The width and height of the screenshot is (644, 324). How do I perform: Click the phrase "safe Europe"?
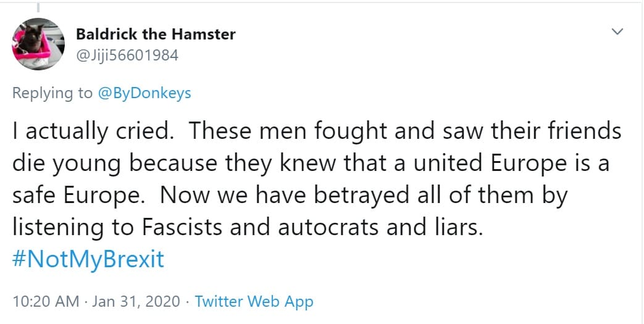pyautogui.click(x=75, y=196)
